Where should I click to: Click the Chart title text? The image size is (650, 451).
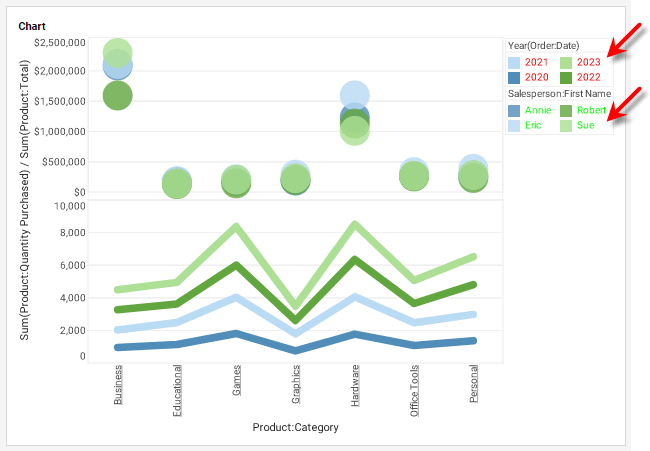point(33,25)
